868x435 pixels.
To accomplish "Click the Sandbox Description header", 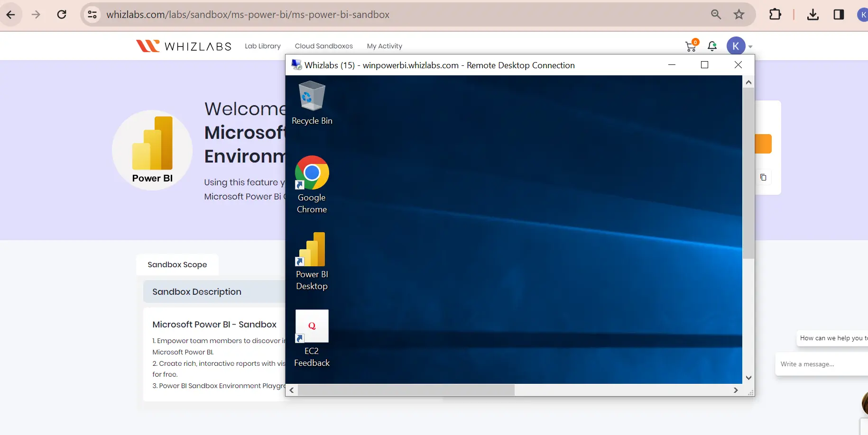I will pyautogui.click(x=214, y=291).
